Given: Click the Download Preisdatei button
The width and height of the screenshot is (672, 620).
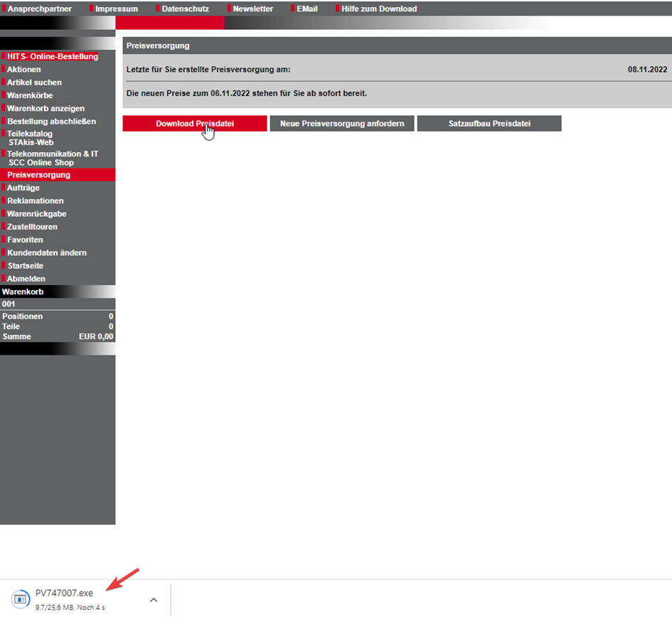Looking at the screenshot, I should tap(195, 124).
